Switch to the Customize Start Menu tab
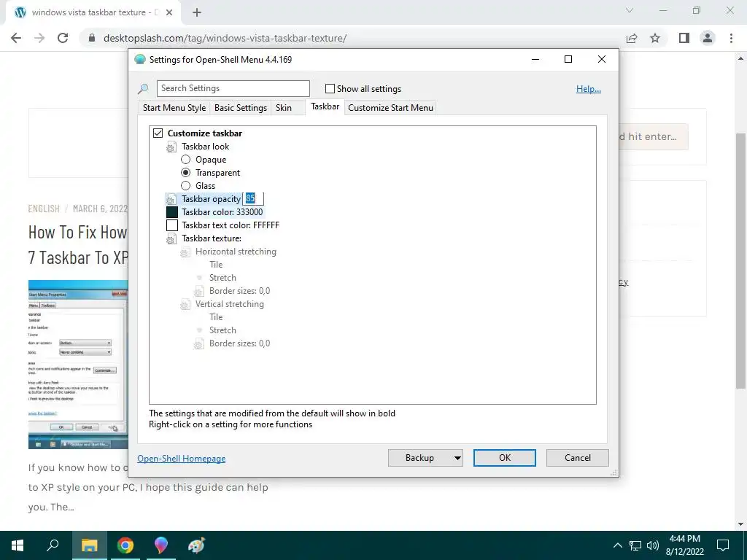This screenshot has height=560, width=747. click(391, 108)
